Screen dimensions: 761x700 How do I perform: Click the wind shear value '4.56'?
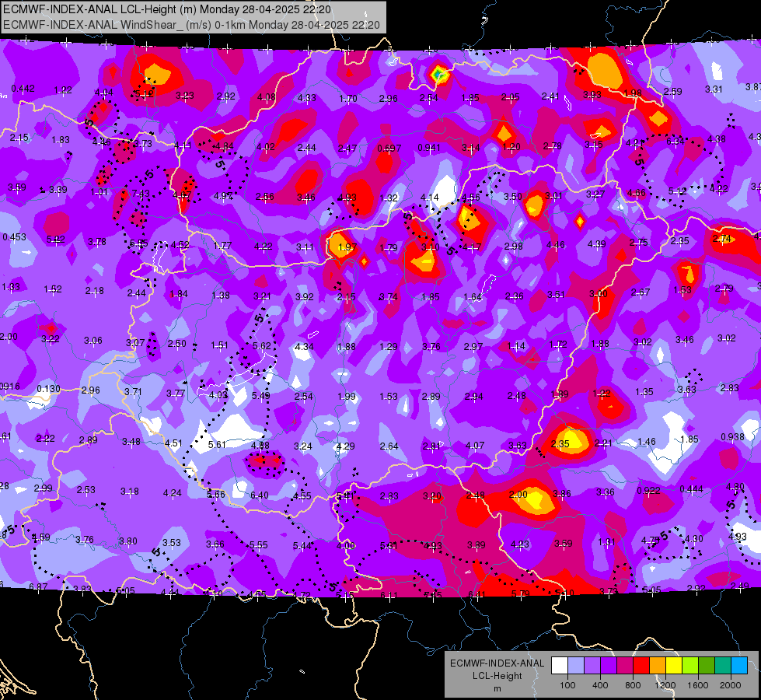tap(471, 198)
